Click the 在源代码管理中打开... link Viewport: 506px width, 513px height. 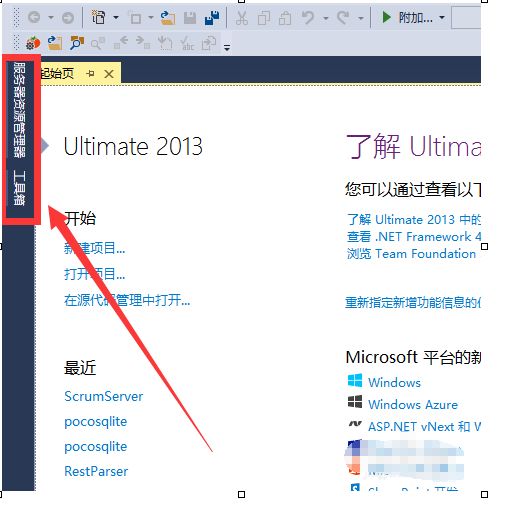click(127, 300)
